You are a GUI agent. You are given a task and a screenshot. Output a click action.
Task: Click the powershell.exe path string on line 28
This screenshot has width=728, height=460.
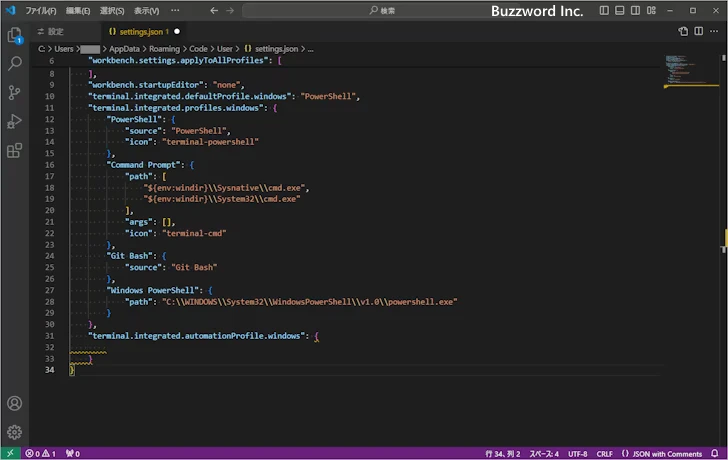click(310, 302)
